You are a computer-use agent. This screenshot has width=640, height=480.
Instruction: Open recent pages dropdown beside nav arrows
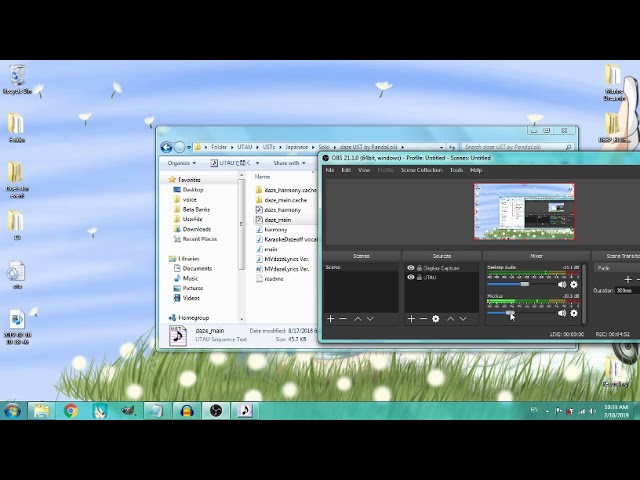pyautogui.click(x=189, y=147)
